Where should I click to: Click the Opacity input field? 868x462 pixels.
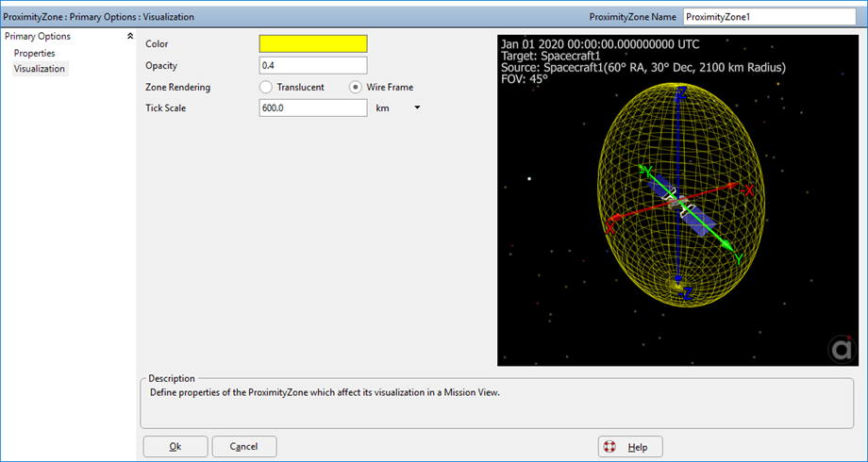pos(313,65)
